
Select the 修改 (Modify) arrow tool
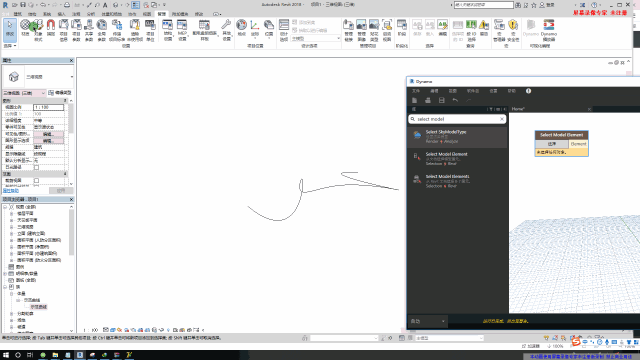10,30
